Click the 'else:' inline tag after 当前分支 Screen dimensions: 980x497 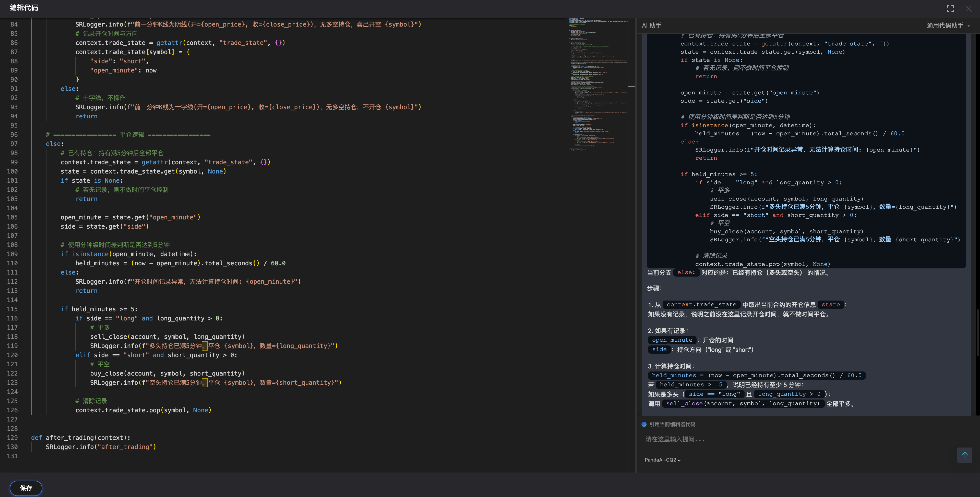(x=686, y=273)
